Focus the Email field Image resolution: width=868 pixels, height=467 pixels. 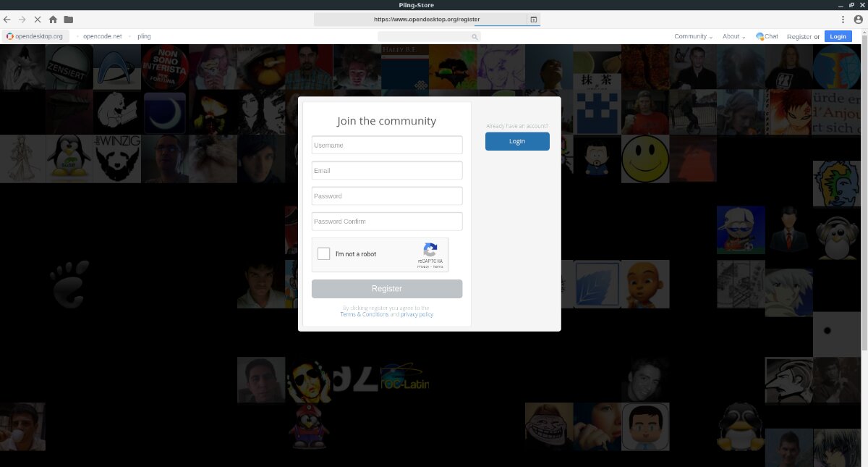(x=387, y=170)
